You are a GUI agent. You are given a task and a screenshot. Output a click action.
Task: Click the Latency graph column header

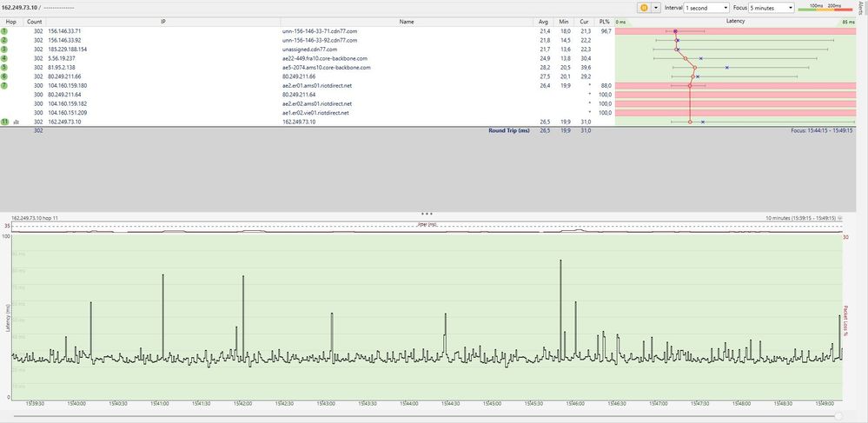coord(736,22)
